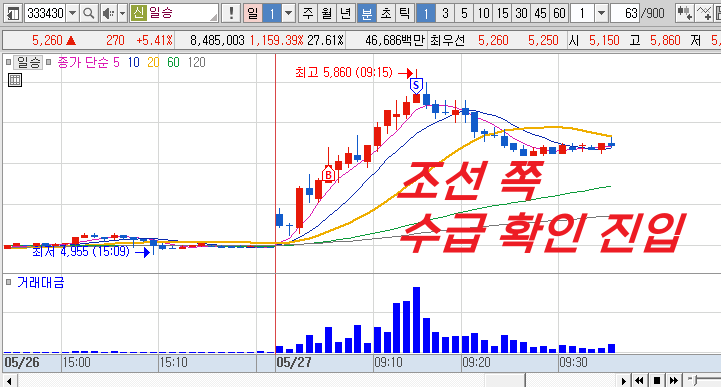Click the S sell signal marker
This screenshot has height=387, width=721.
point(416,85)
